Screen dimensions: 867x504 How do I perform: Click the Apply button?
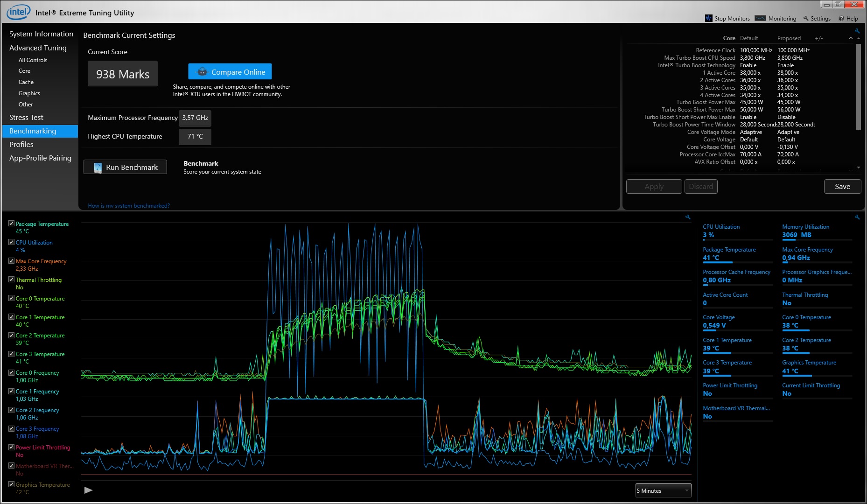pos(654,187)
